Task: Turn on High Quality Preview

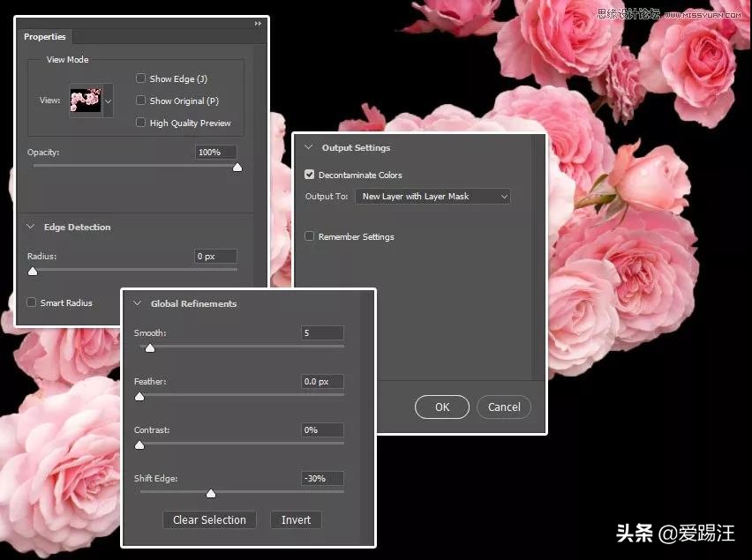Action: [x=140, y=123]
